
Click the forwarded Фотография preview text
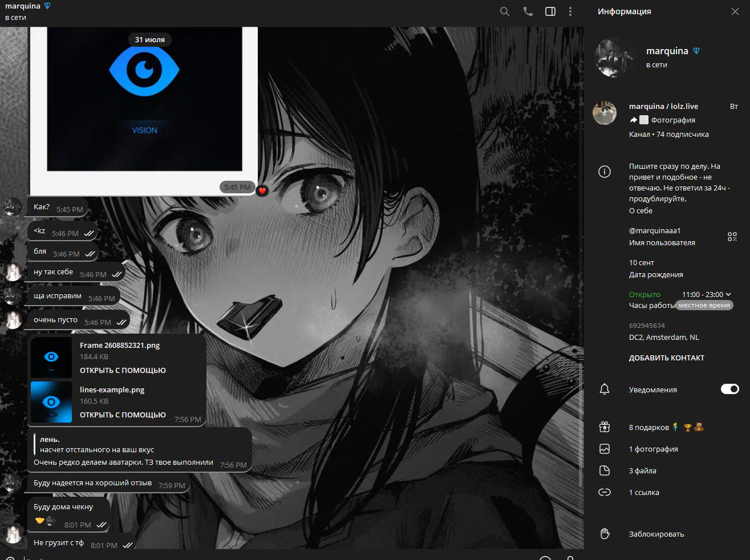(x=673, y=120)
